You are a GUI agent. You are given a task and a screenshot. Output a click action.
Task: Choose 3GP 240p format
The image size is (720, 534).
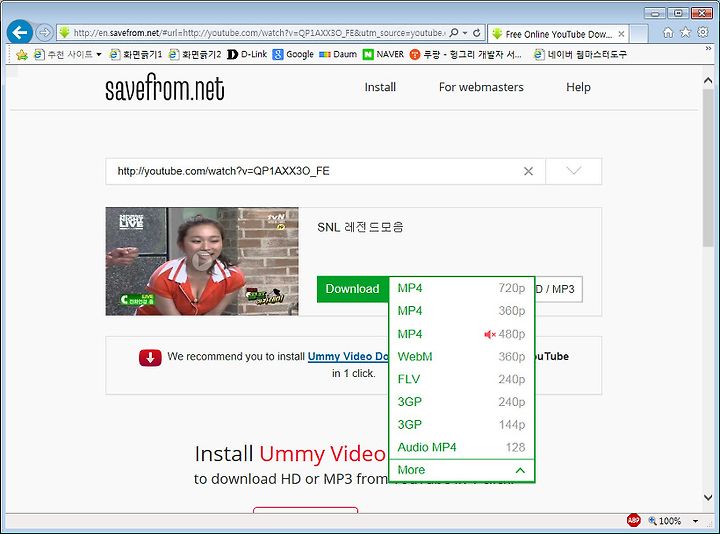point(461,402)
